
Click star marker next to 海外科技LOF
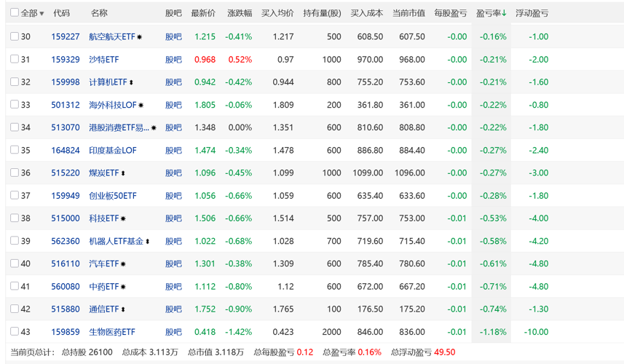coord(141,106)
